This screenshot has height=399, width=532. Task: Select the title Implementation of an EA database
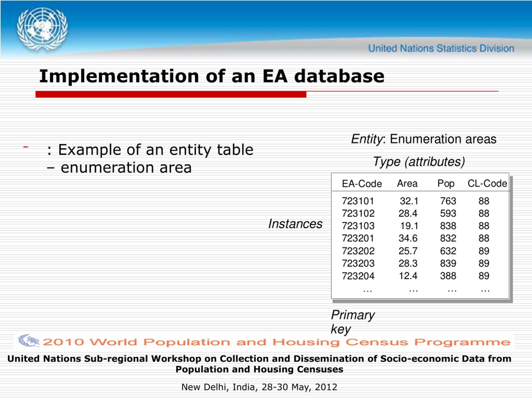click(212, 76)
